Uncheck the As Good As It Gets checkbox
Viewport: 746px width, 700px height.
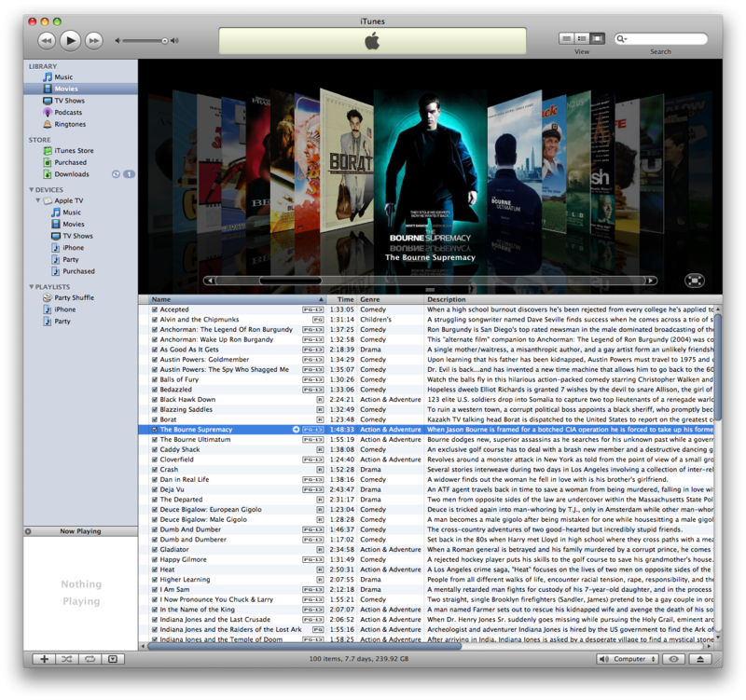(155, 350)
